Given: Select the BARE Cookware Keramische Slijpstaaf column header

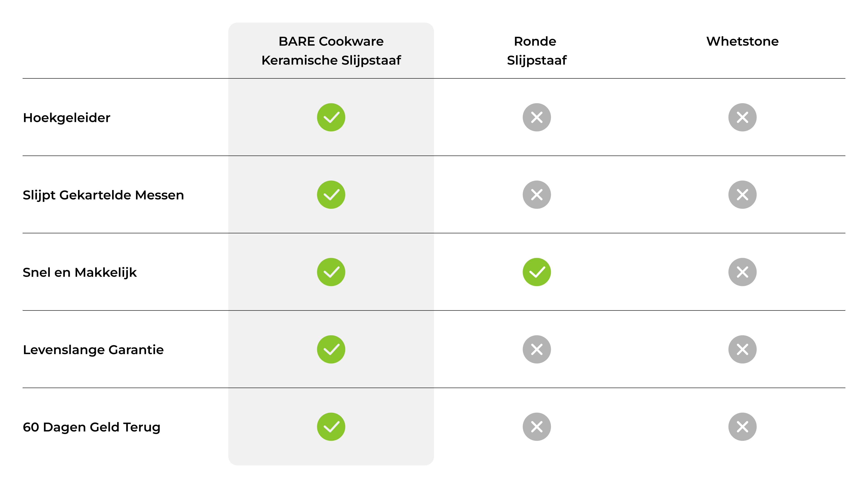Looking at the screenshot, I should tap(331, 51).
